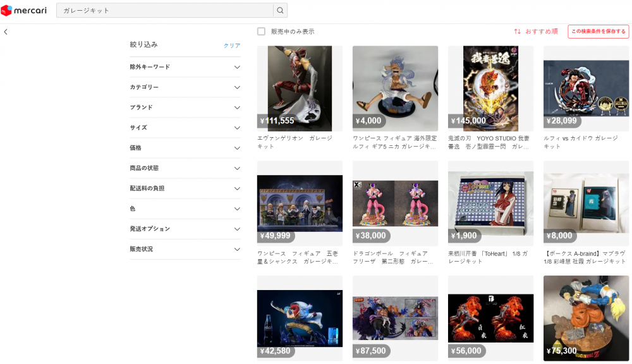Click the Mercari logo
This screenshot has width=632, height=364.
(25, 11)
